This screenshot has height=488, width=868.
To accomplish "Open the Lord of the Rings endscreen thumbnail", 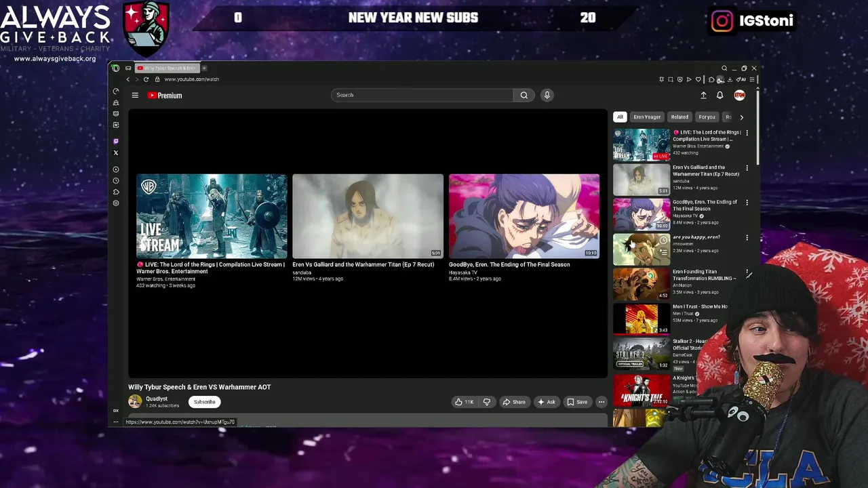I will (x=212, y=216).
